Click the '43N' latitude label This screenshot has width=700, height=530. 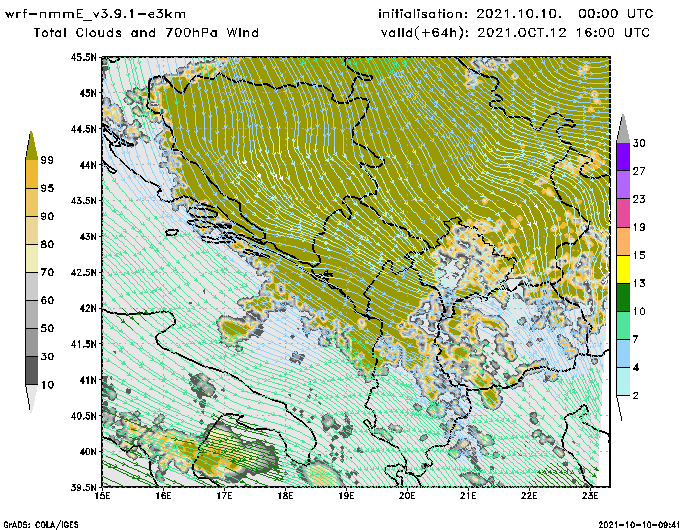pyautogui.click(x=88, y=236)
